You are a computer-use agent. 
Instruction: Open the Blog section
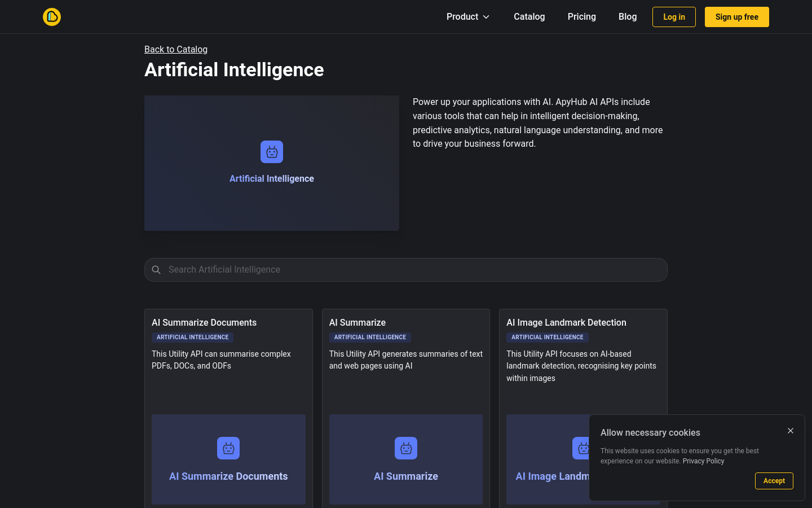pos(628,16)
